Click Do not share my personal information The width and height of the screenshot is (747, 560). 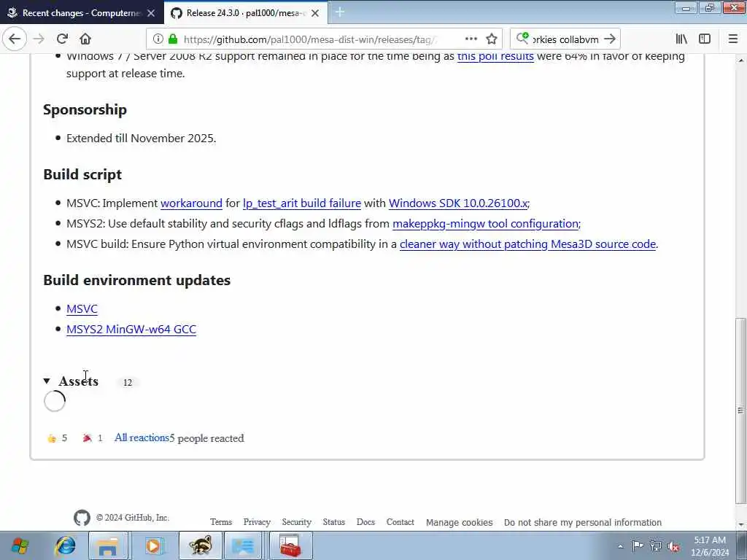click(x=583, y=522)
